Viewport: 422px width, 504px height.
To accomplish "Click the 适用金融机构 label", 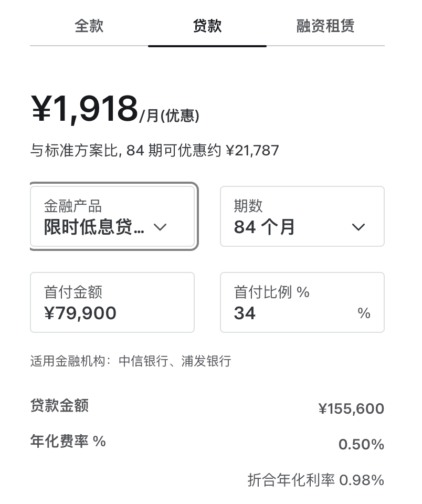I will pos(71,361).
